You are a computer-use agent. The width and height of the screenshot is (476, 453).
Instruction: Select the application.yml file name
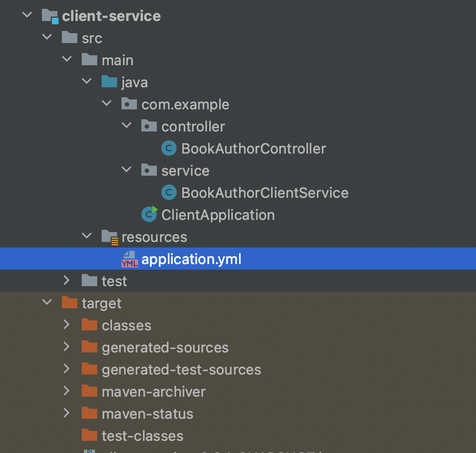tap(191, 260)
